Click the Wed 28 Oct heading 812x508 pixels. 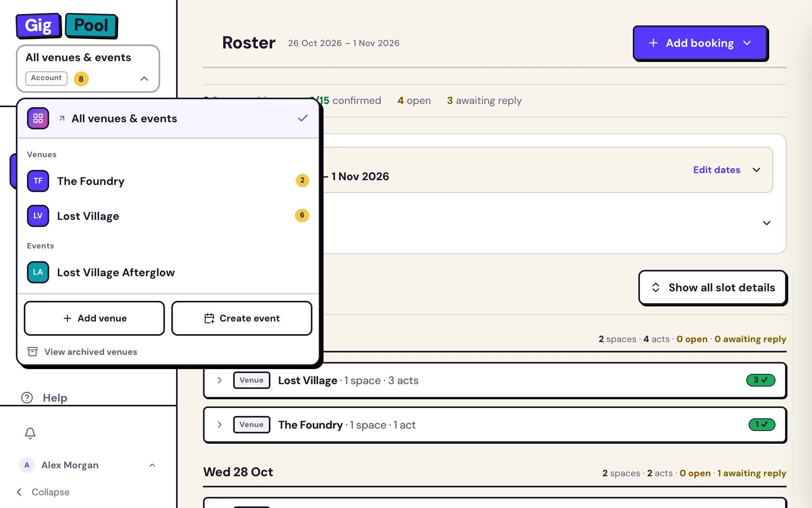coord(238,472)
